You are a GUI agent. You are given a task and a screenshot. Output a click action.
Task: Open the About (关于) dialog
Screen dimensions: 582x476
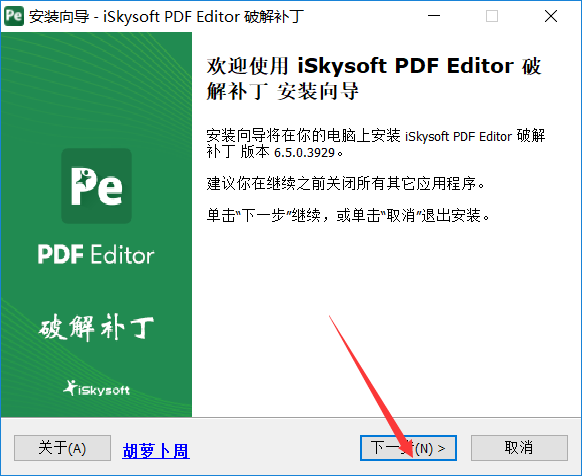pyautogui.click(x=62, y=448)
